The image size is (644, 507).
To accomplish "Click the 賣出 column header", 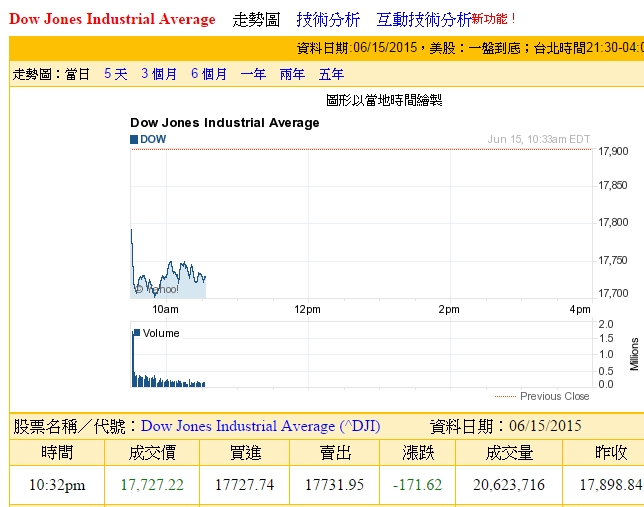I will click(x=335, y=453).
